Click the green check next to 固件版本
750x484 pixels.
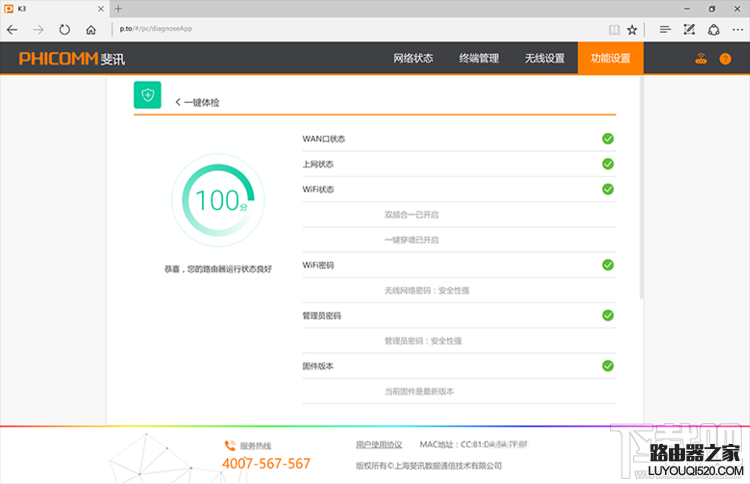608,366
